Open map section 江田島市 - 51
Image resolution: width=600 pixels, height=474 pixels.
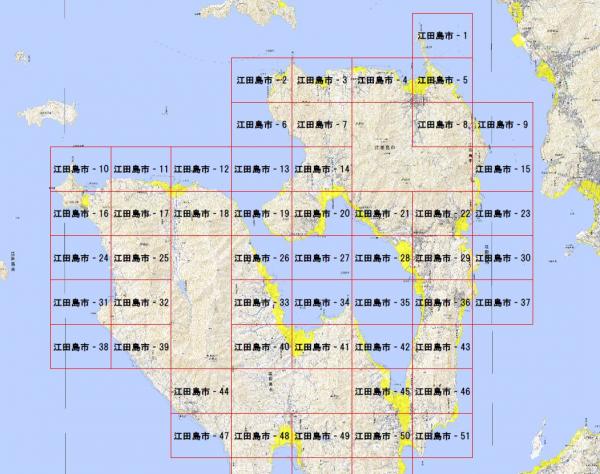pyautogui.click(x=442, y=436)
